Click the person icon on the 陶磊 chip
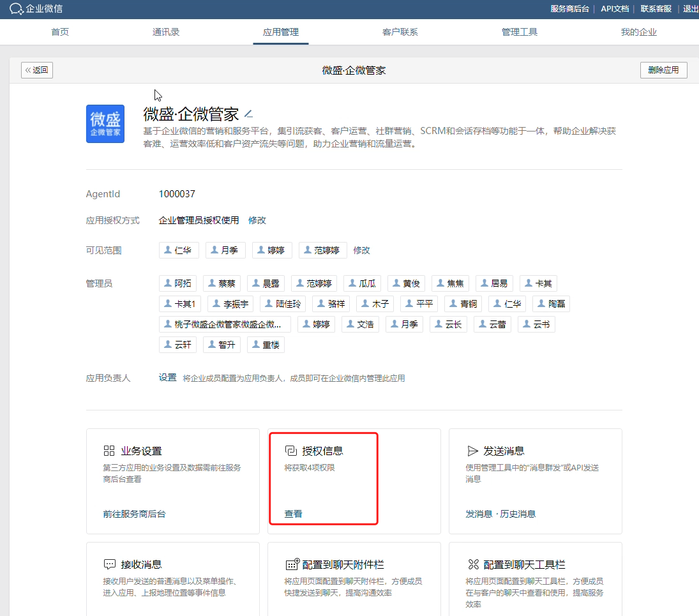The image size is (699, 616). pos(541,304)
